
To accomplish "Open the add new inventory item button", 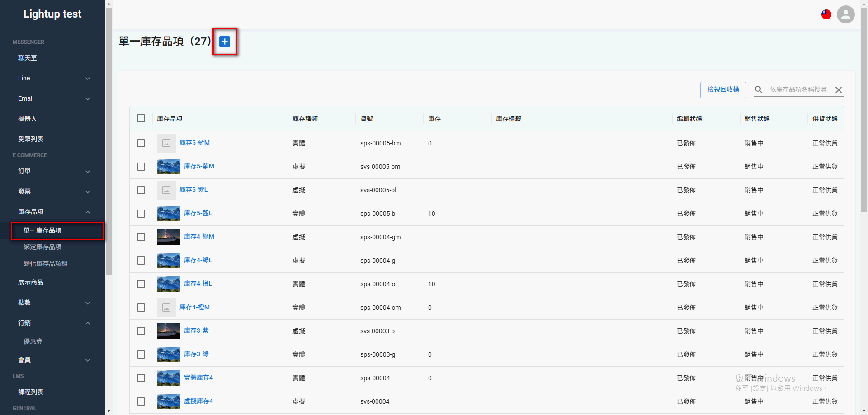I will pos(225,42).
